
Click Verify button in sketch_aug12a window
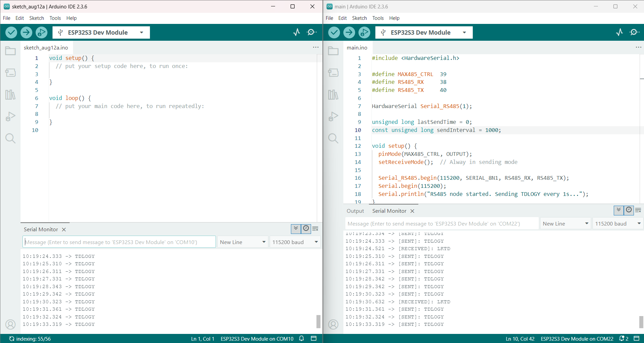[11, 32]
